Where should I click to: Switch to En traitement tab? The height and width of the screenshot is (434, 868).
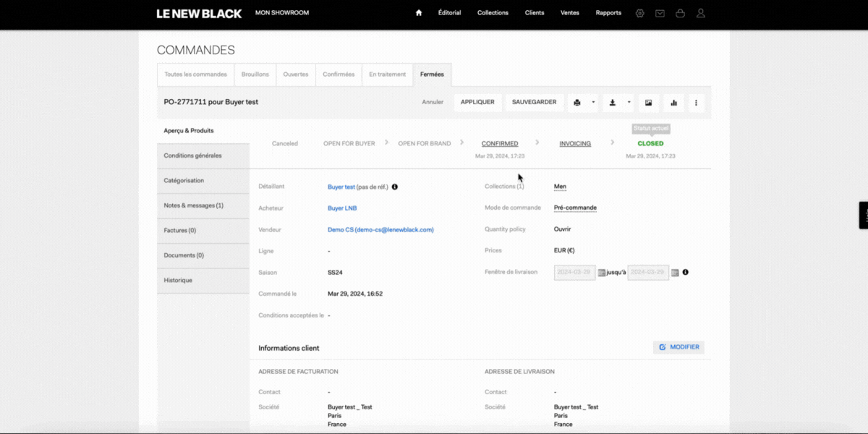(387, 75)
